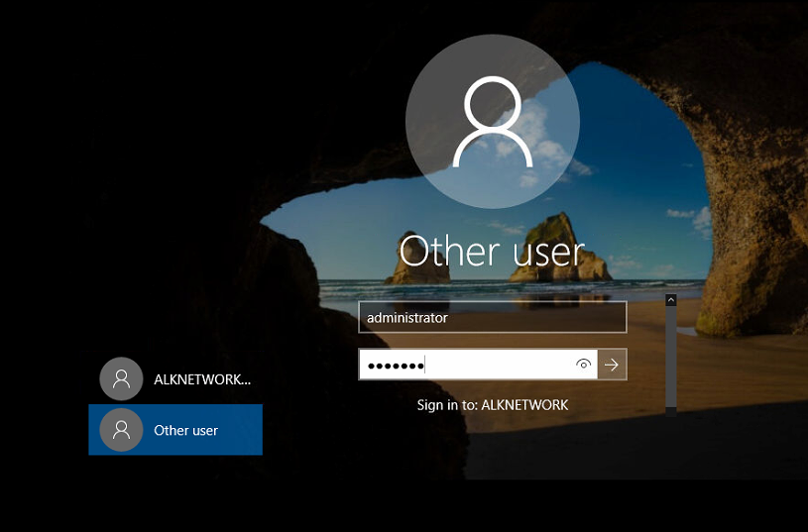Click the vertical scrollbar thumb
Image resolution: width=808 pixels, height=532 pixels.
(x=671, y=352)
